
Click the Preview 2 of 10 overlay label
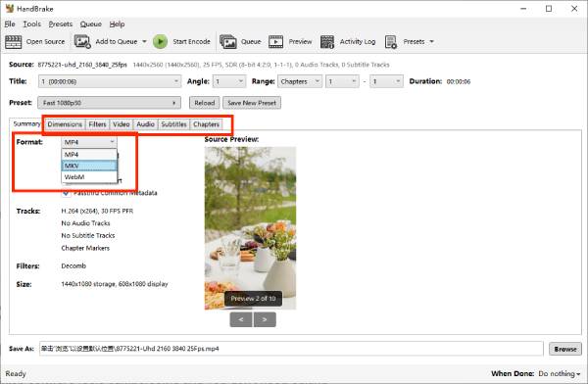[x=253, y=299]
